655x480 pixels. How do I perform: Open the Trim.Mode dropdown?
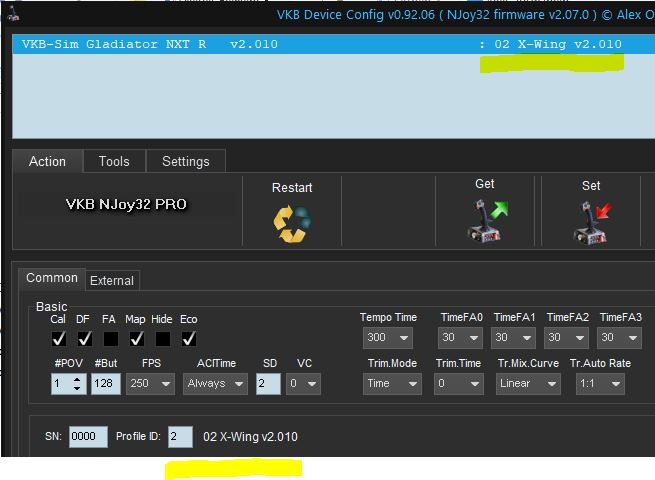[392, 383]
